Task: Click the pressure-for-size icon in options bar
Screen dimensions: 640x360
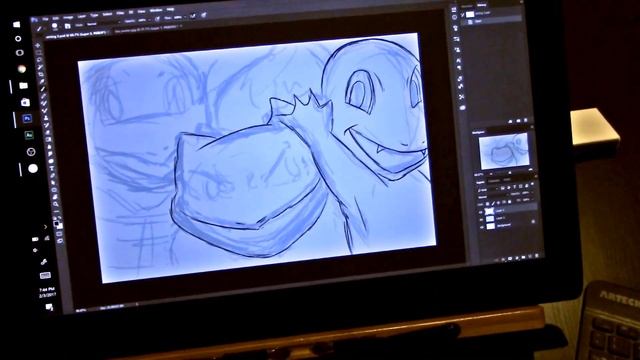Action: point(203,15)
